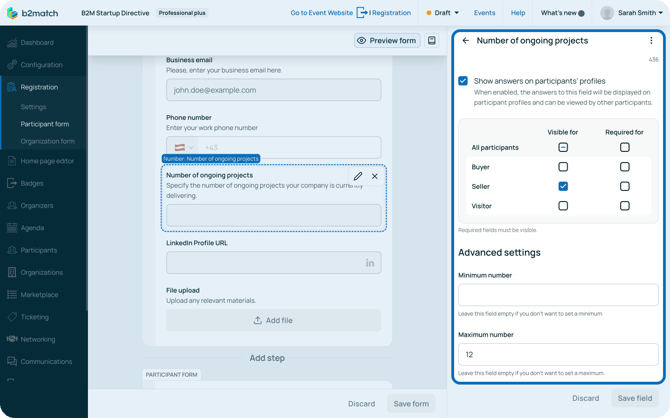670x418 pixels.
Task: Click the Preview form button
Action: tap(386, 41)
